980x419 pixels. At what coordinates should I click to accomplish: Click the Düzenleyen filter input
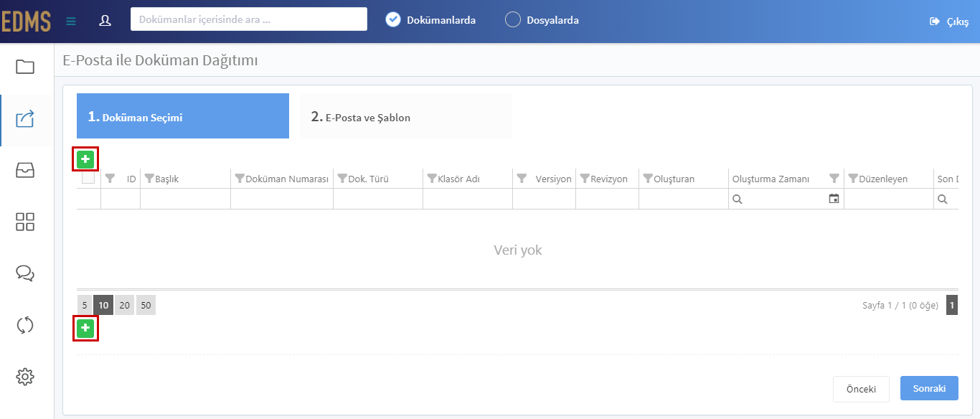coord(889,199)
